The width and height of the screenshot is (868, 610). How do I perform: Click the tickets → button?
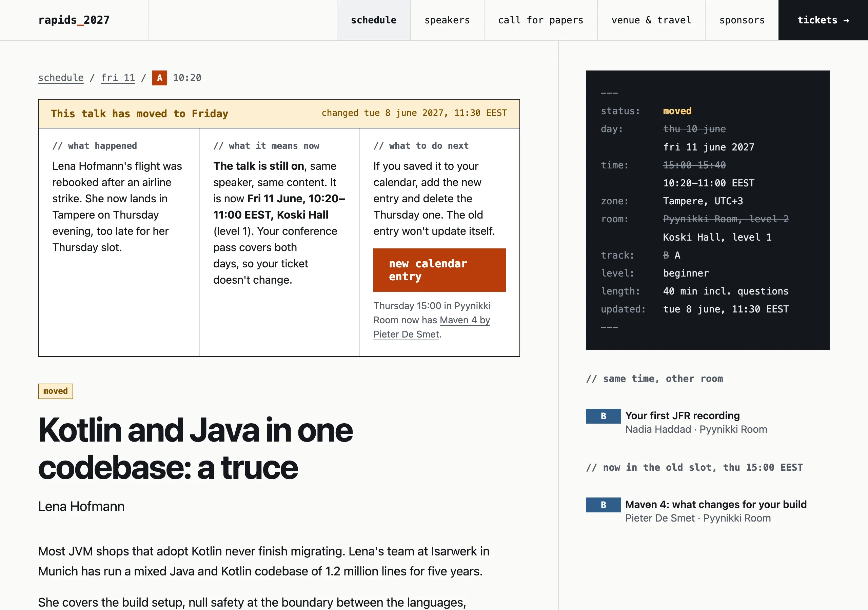click(823, 20)
